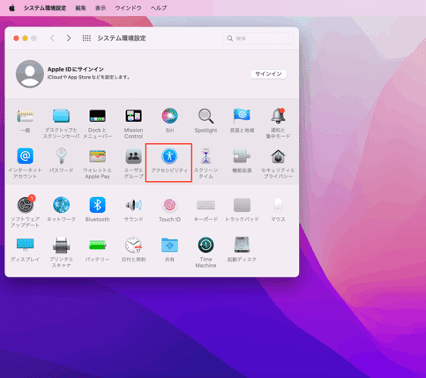Viewport: 426px width, 378px height.
Task: Click the サインイン button
Action: point(268,74)
